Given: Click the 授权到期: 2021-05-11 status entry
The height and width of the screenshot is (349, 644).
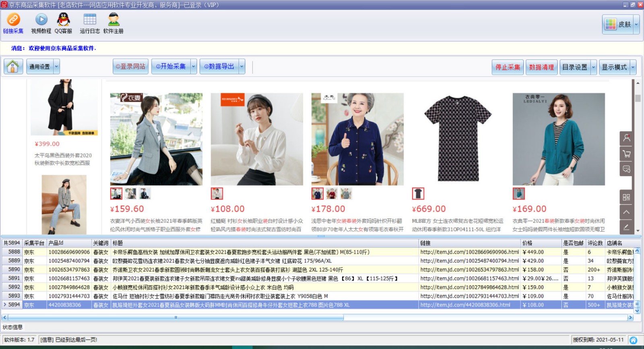Looking at the screenshot, I should click(x=598, y=340).
